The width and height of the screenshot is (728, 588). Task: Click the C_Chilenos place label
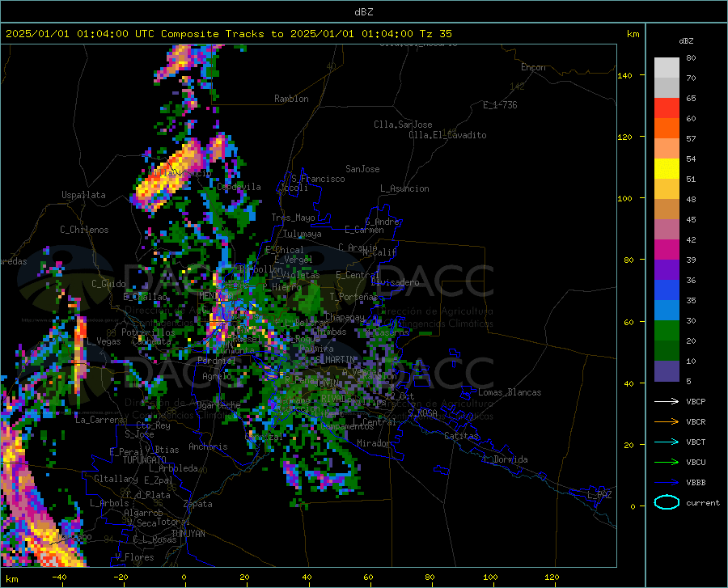84,230
